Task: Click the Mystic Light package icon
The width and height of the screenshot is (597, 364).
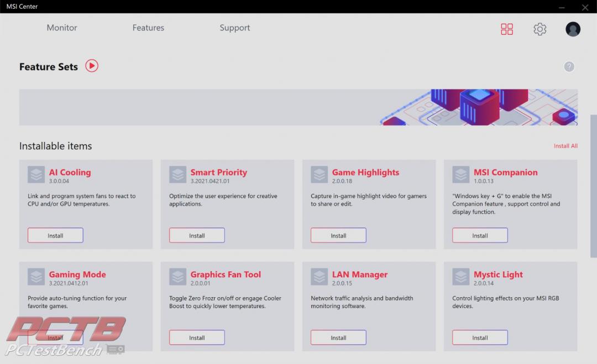Action: click(460, 277)
